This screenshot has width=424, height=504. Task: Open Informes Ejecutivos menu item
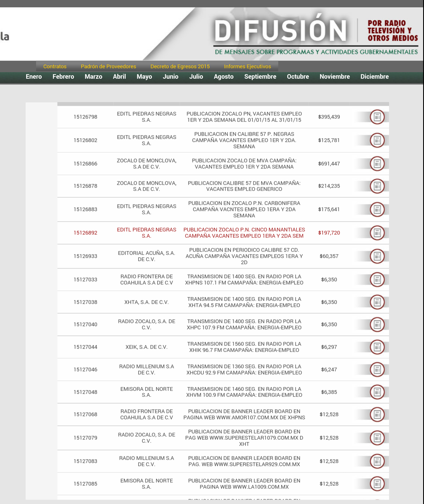(247, 67)
